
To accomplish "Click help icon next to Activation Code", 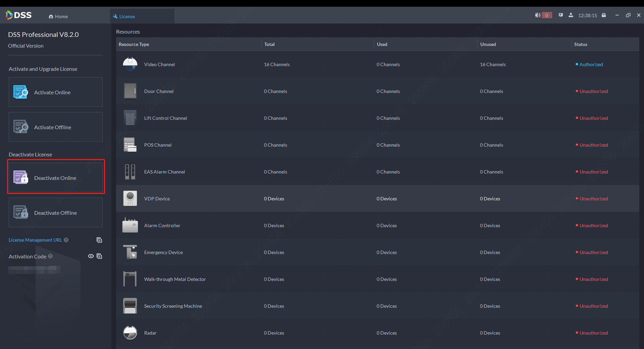I will [x=50, y=256].
